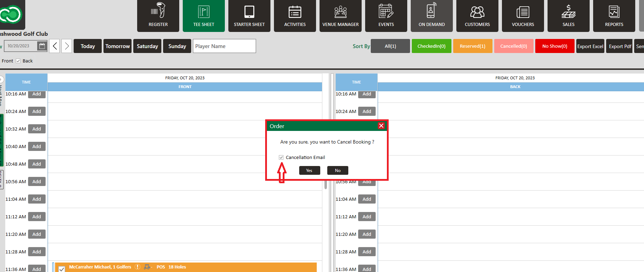Image resolution: width=644 pixels, height=272 pixels.
Task: Open the calendar date picker icon
Action: click(x=42, y=46)
